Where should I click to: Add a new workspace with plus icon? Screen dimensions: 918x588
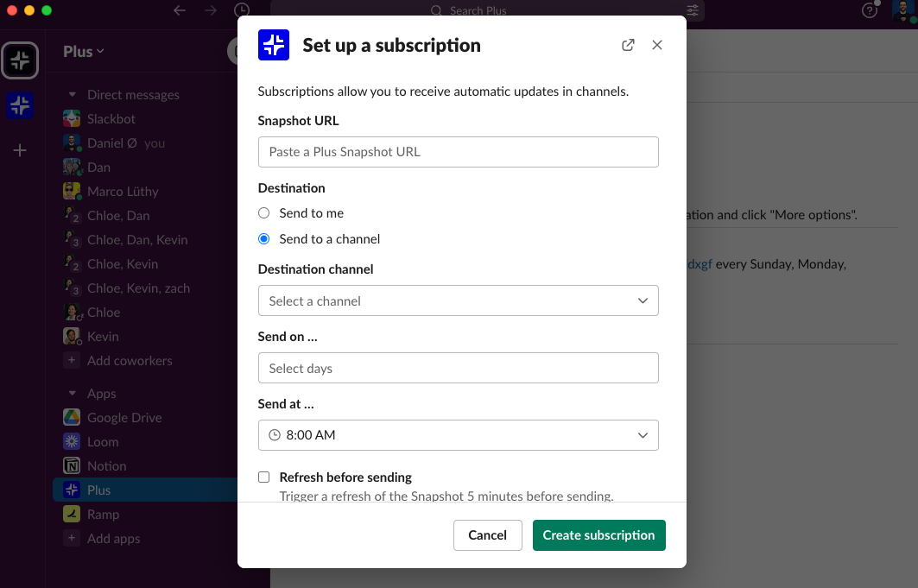(20, 150)
